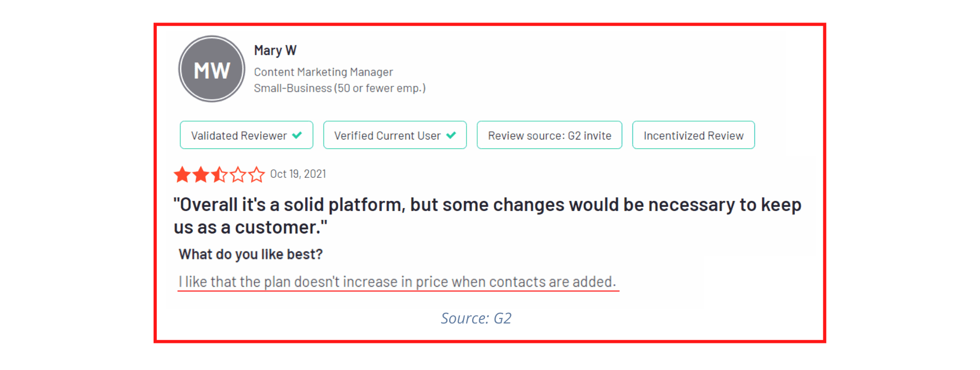This screenshot has height=370, width=980.
Task: Click the underlined sentence about plan price
Action: tap(398, 282)
